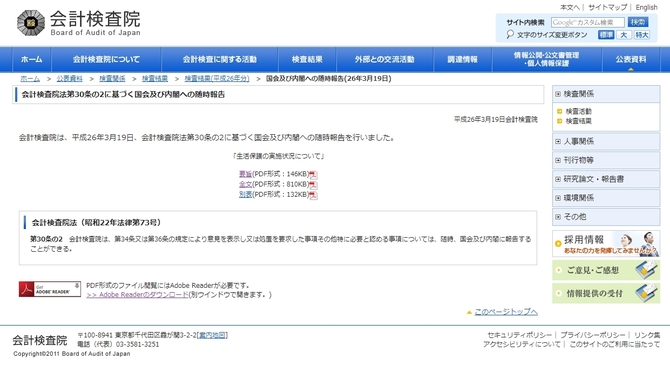Expand the 環境関係 sidebar section
The image size is (670, 366).
click(x=606, y=198)
